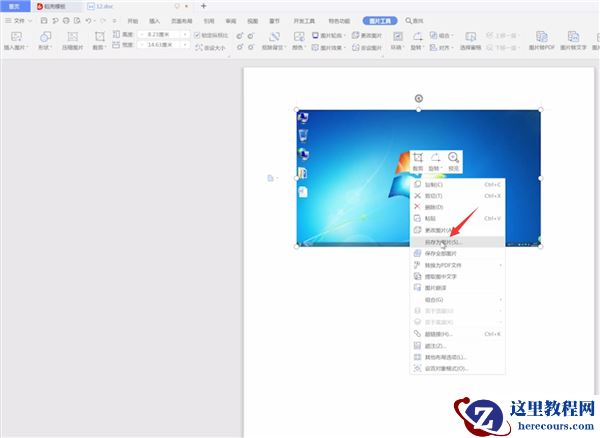Open the Selection Pane tool
This screenshot has height=438, width=600.
tap(470, 41)
